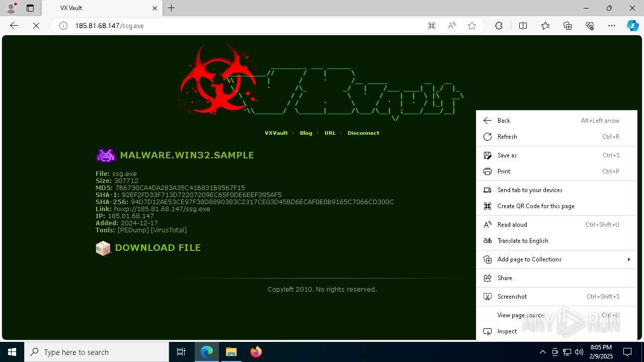The height and width of the screenshot is (362, 644).
Task: Click the browser profile avatar icon
Action: 11,8
